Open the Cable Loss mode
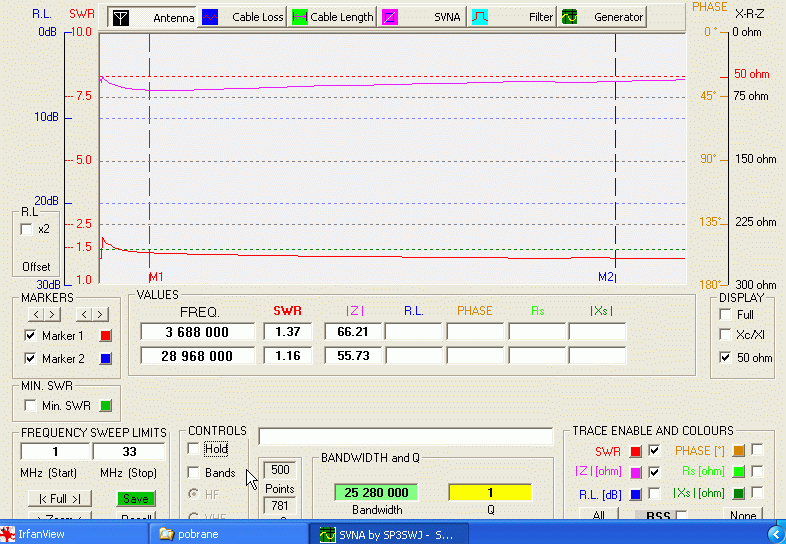The image size is (786, 544). 243,17
